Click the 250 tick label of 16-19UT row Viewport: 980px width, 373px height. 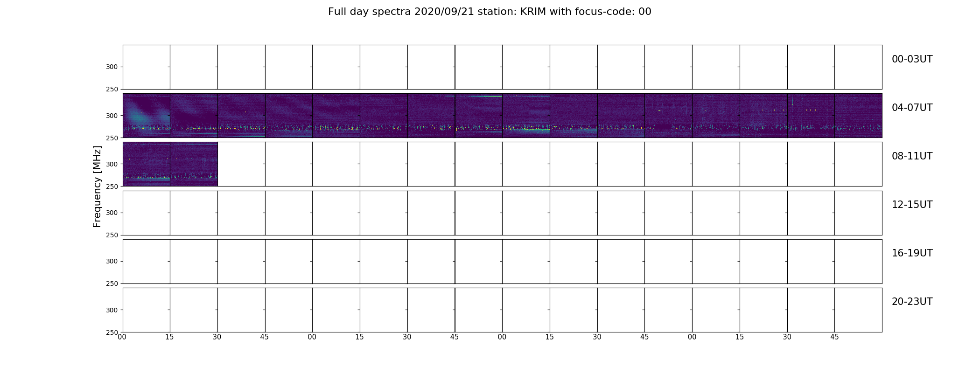pyautogui.click(x=112, y=283)
